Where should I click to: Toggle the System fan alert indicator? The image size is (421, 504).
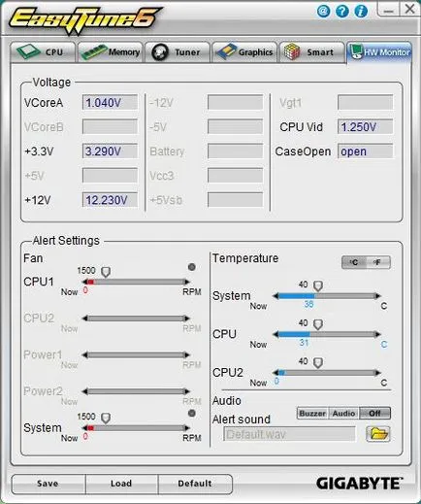coord(192,413)
